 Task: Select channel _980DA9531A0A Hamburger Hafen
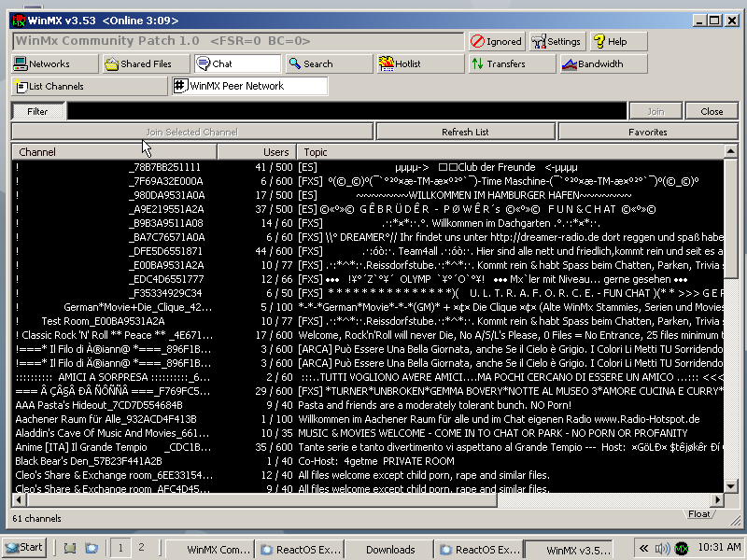[368, 195]
